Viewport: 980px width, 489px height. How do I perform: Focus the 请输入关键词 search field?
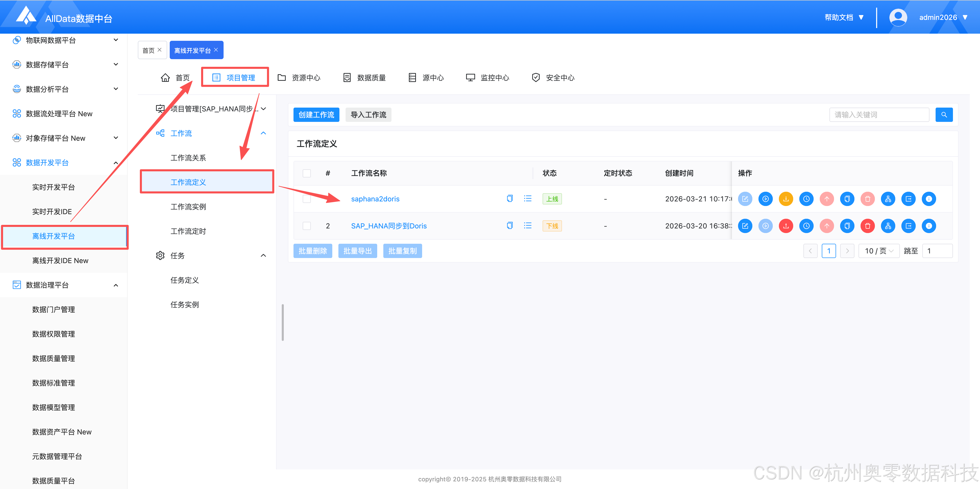coord(879,115)
